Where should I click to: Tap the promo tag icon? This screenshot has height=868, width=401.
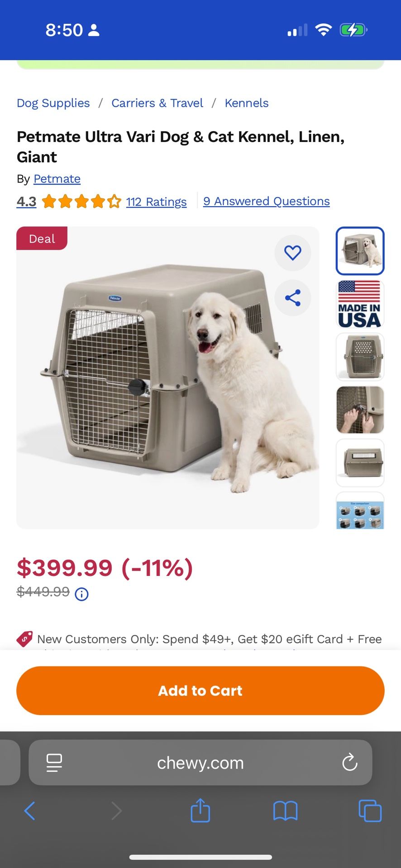[x=24, y=639]
